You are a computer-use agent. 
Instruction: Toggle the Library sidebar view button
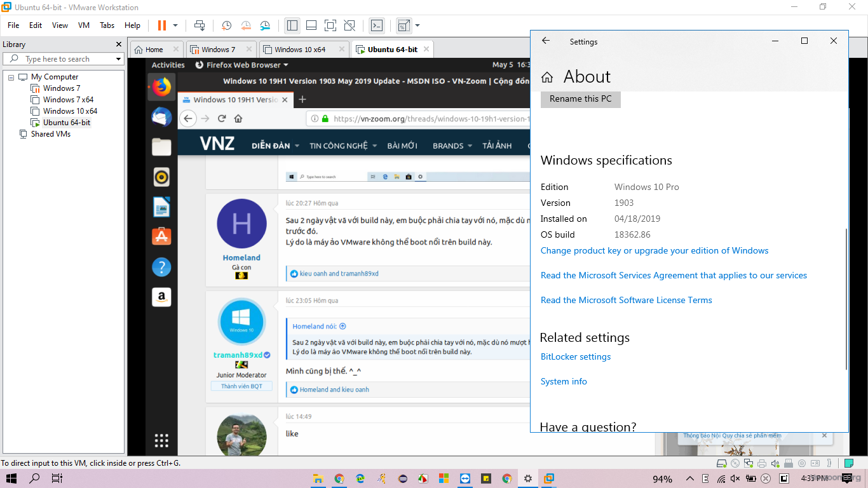[x=292, y=25]
